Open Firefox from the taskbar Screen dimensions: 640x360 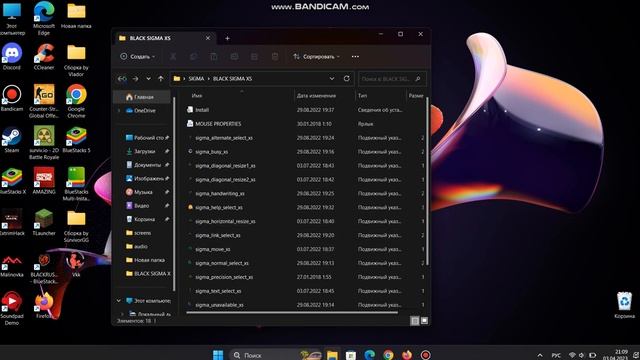pyautogui.click(x=407, y=355)
